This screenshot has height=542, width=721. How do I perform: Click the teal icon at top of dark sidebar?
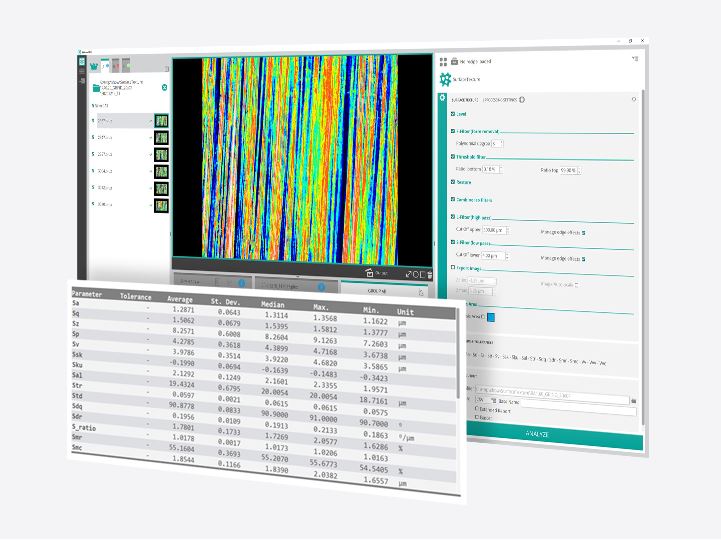(x=81, y=62)
